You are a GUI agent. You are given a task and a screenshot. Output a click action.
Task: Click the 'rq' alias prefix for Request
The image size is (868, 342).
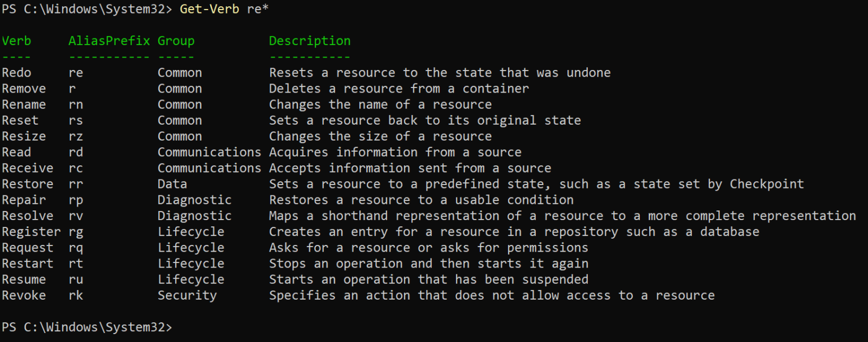pyautogui.click(x=76, y=247)
